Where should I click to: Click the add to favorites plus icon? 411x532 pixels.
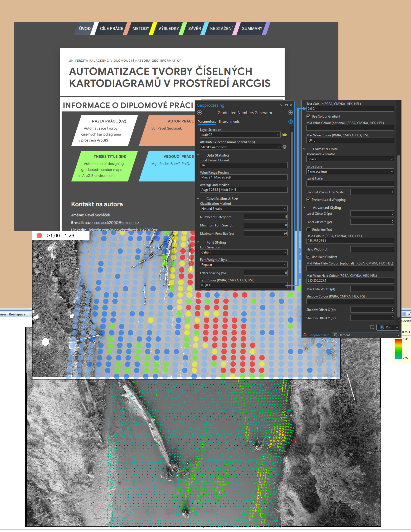[290, 113]
